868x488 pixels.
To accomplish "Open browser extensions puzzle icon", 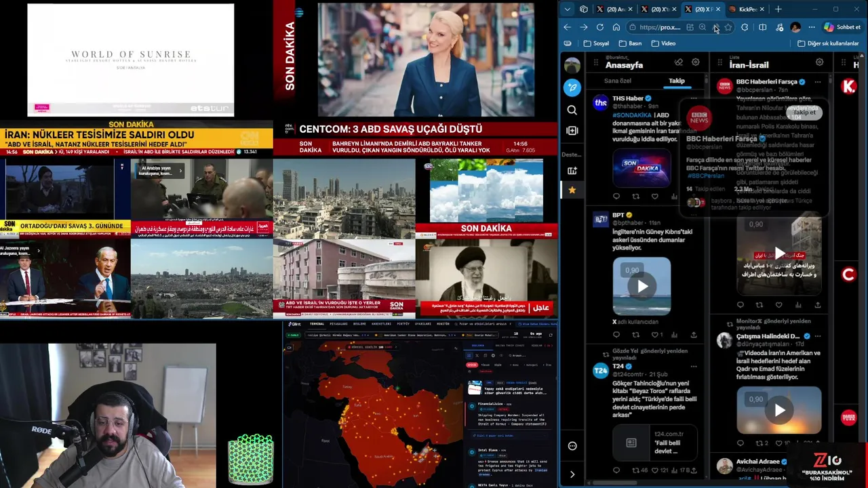I will point(745,27).
